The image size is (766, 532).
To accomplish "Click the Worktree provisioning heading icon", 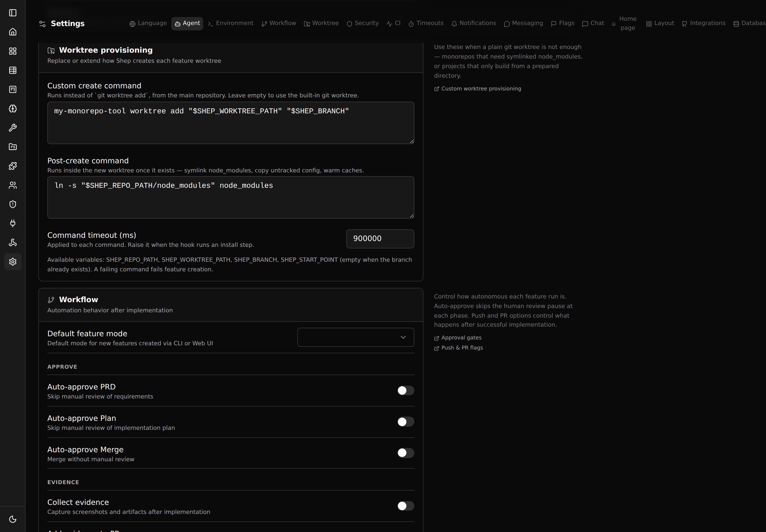I will [51, 51].
